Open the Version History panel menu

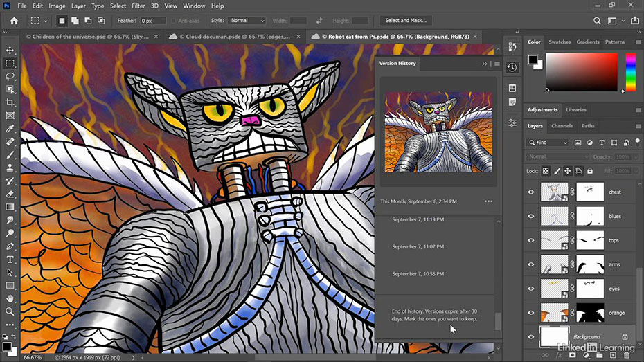(x=497, y=64)
